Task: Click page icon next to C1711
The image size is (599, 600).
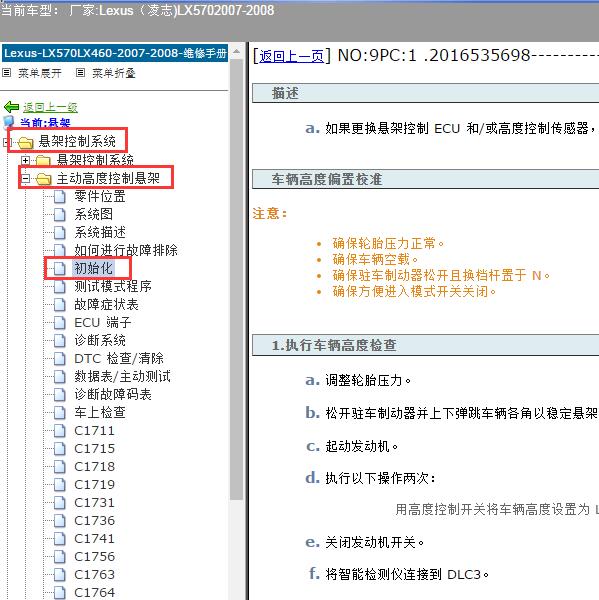Action: click(59, 430)
